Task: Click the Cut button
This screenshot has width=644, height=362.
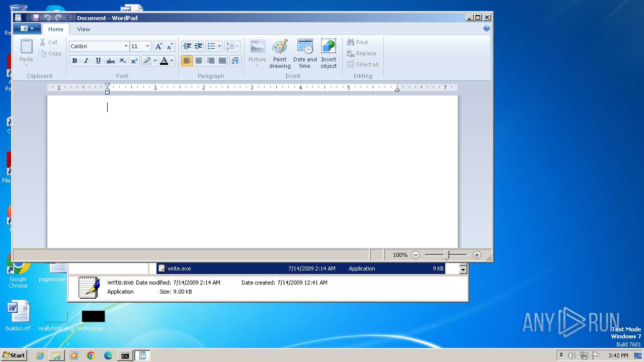Action: 49,42
